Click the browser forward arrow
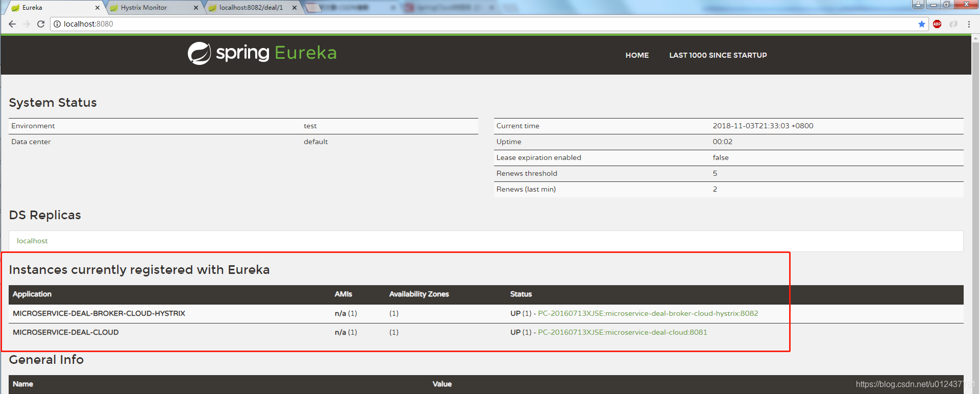 click(x=27, y=24)
